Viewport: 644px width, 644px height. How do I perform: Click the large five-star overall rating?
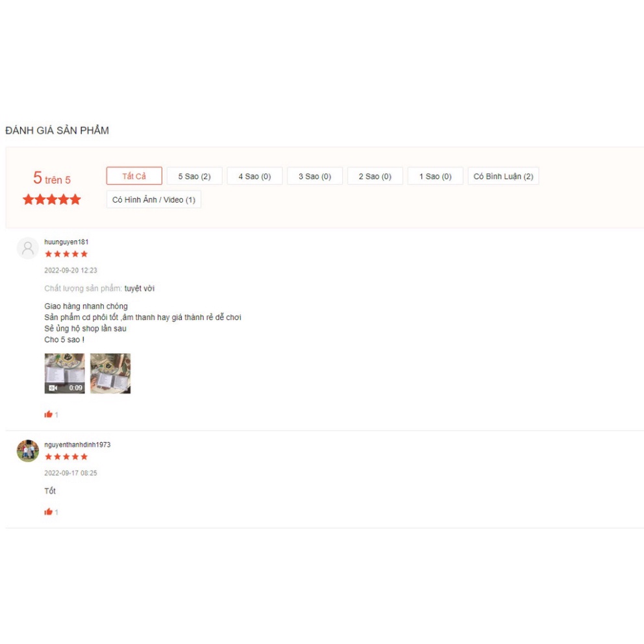(x=52, y=199)
